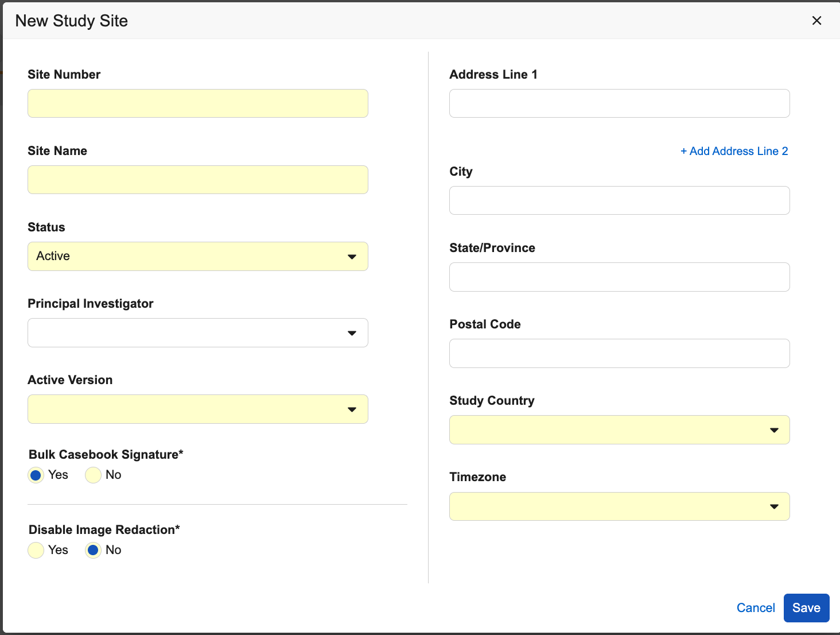
Task: Cancel the new study site form
Action: [x=756, y=608]
